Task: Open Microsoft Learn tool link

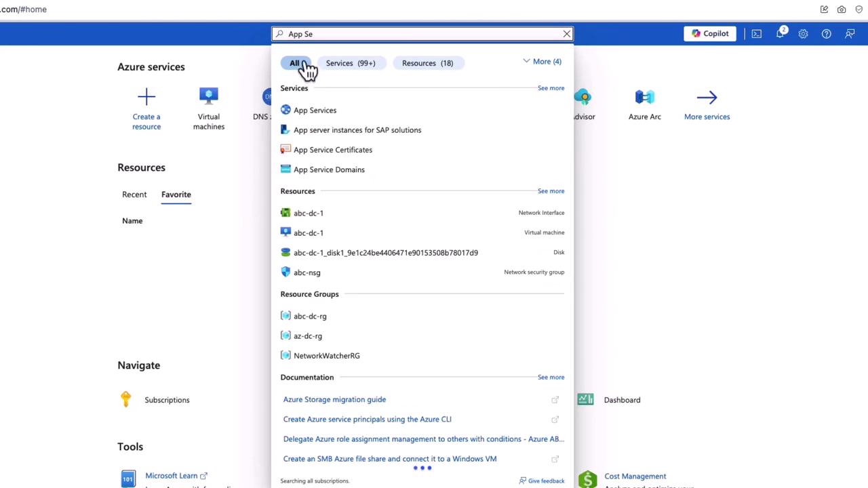Action: 176,476
